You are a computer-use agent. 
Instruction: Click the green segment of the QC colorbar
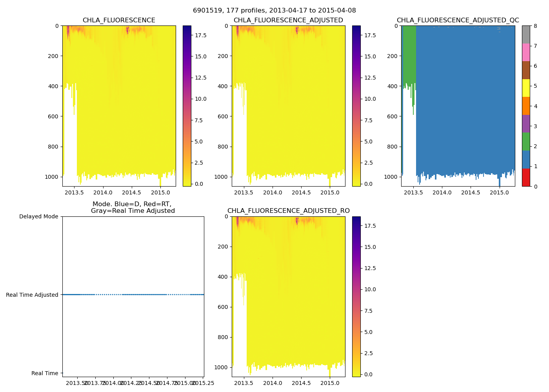click(x=526, y=142)
